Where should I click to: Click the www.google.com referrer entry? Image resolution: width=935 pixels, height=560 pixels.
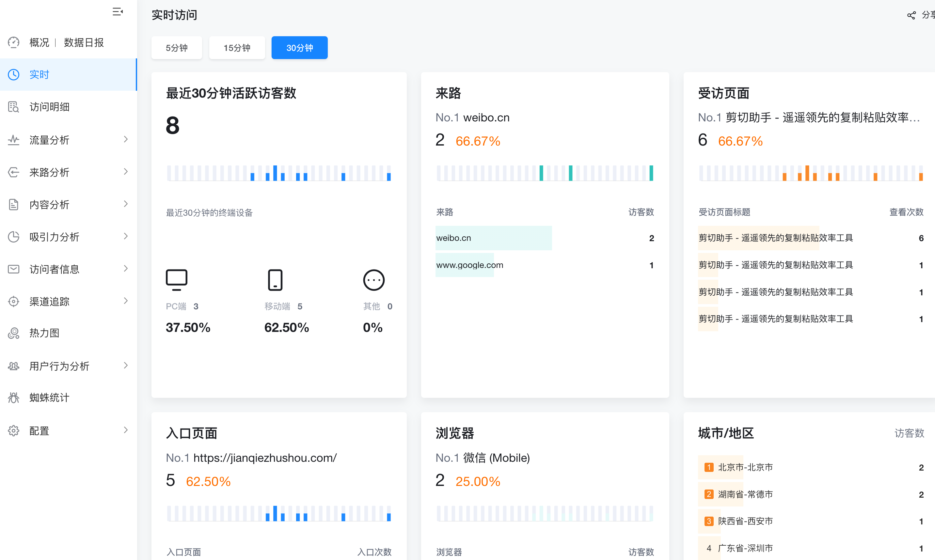click(469, 265)
